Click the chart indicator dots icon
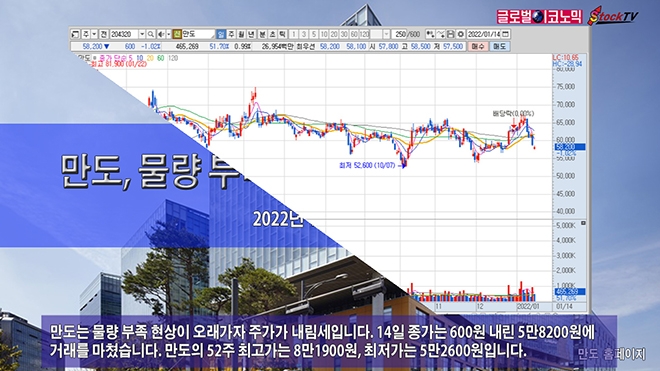Image resolution: width=660 pixels, height=371 pixels. [430, 34]
